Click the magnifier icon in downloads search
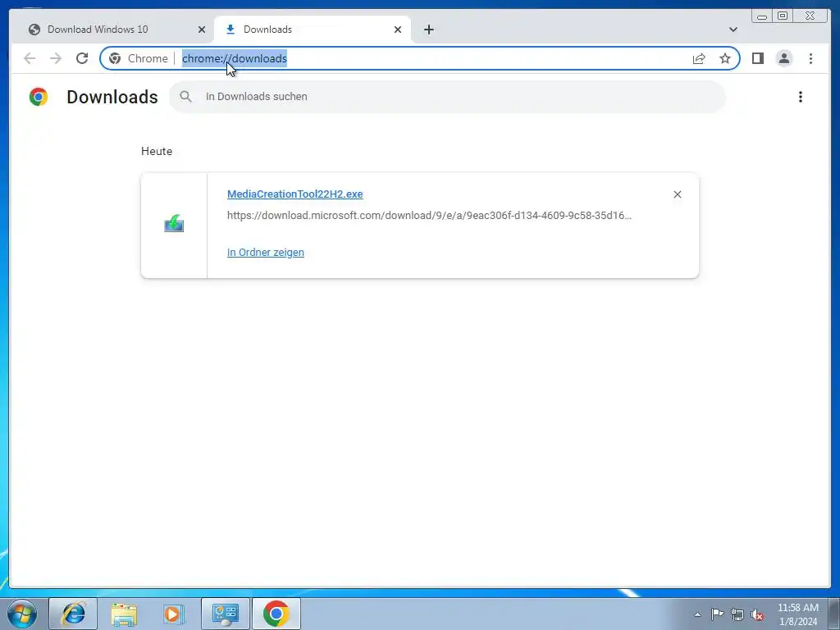 (x=185, y=97)
